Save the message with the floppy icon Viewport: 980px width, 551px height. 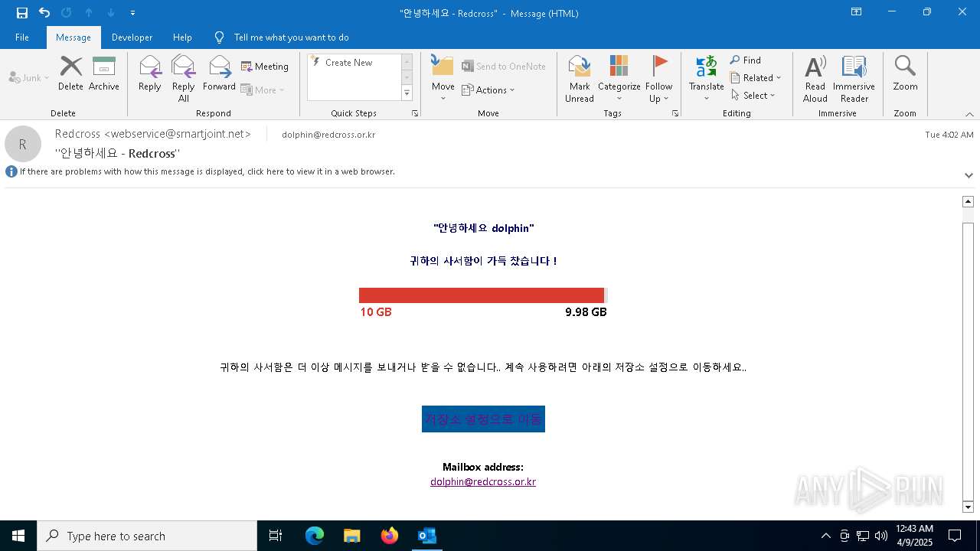coord(22,13)
